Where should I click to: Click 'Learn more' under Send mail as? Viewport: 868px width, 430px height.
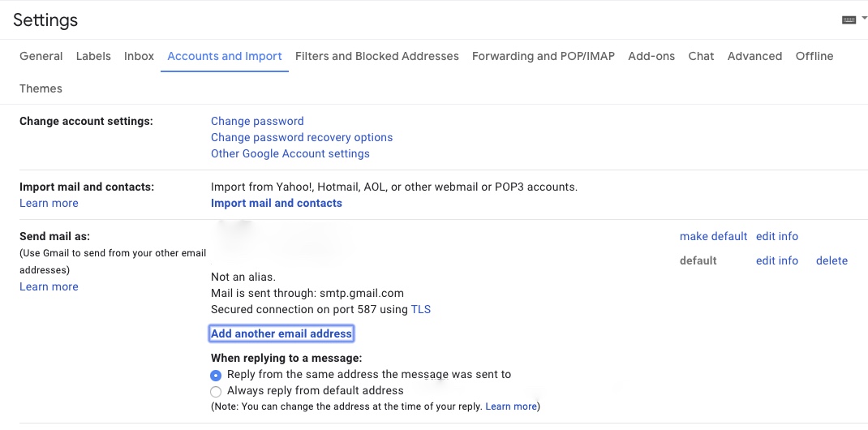coord(49,286)
